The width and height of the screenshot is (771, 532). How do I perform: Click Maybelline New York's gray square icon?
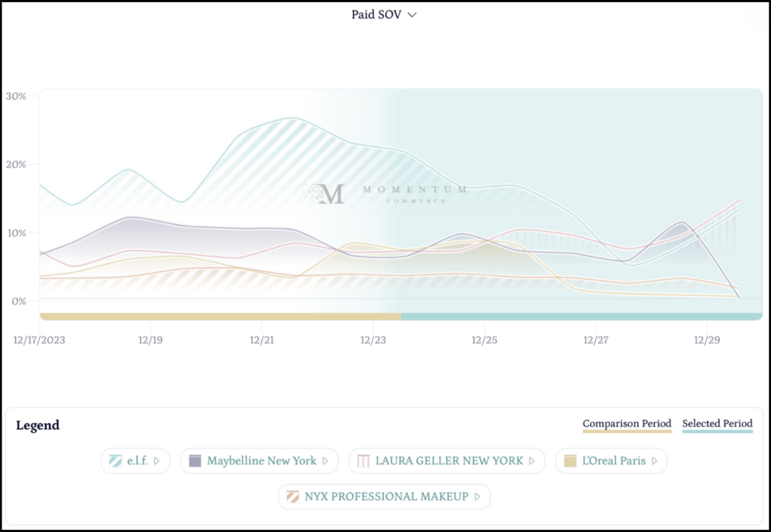click(x=195, y=461)
